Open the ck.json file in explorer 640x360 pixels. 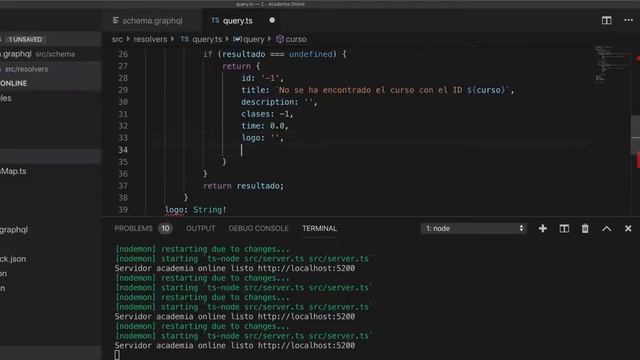pyautogui.click(x=13, y=259)
